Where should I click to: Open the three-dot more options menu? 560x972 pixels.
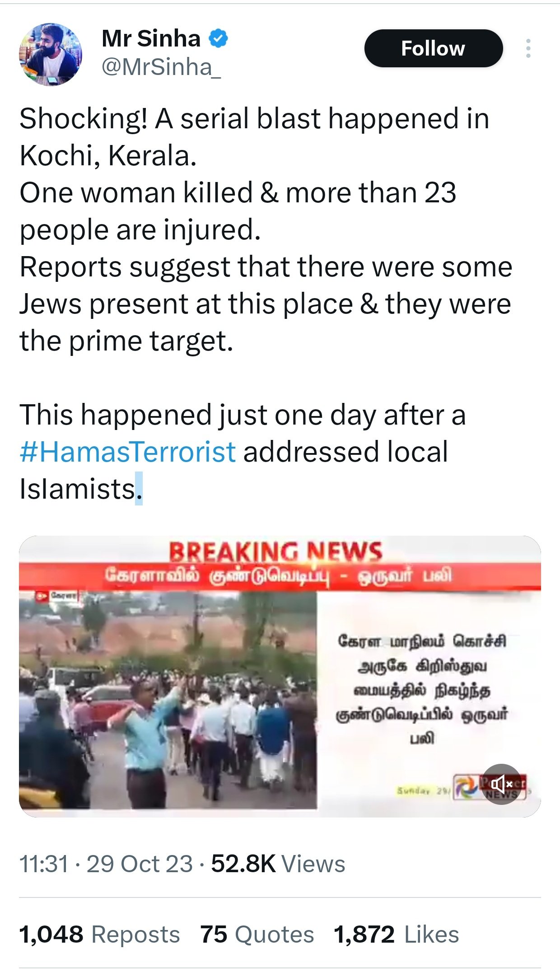528,48
